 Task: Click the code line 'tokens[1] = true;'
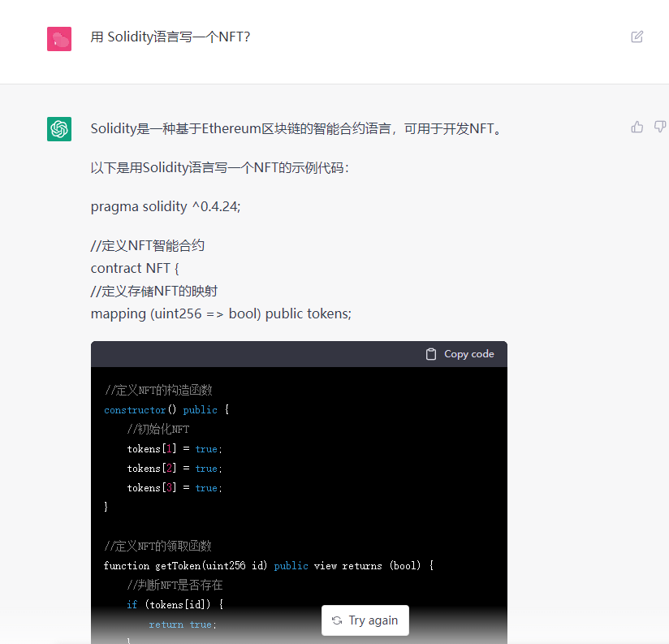coord(175,449)
